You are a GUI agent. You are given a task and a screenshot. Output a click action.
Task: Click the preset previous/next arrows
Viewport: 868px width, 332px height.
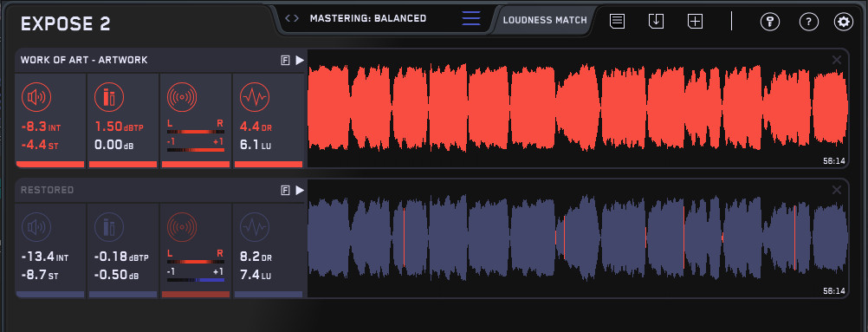[x=292, y=18]
